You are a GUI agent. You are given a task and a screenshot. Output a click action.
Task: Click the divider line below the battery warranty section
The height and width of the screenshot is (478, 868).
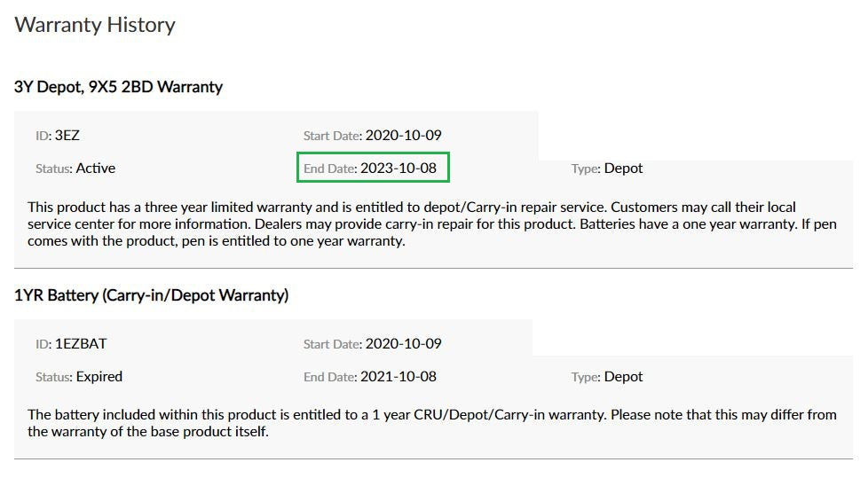coord(433,458)
